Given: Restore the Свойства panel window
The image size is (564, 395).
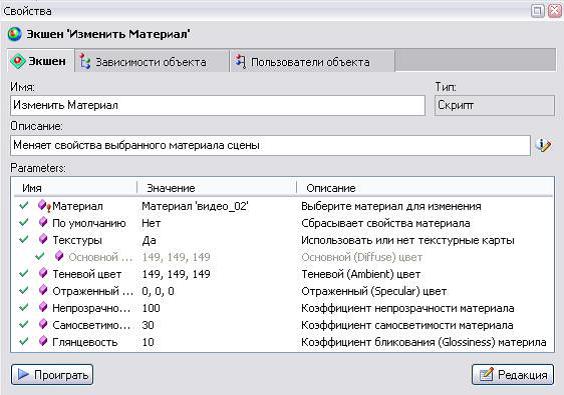Looking at the screenshot, I should [538, 11].
